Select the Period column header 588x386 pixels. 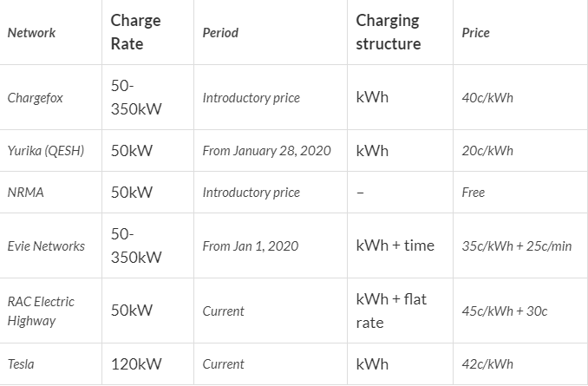pyautogui.click(x=220, y=33)
